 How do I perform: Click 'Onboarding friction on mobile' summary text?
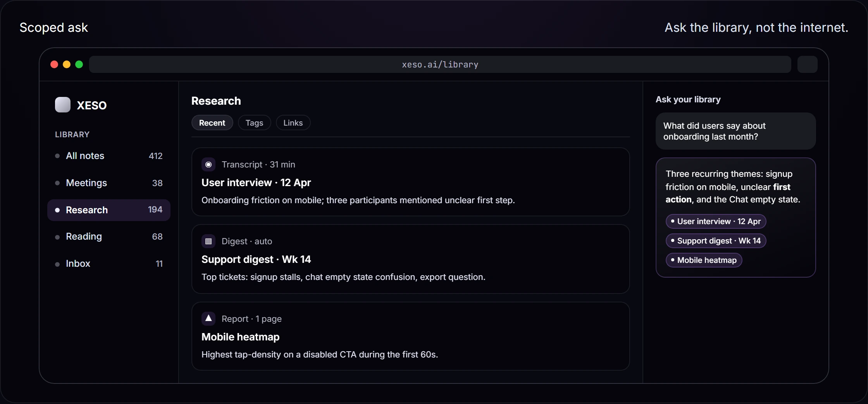click(358, 200)
